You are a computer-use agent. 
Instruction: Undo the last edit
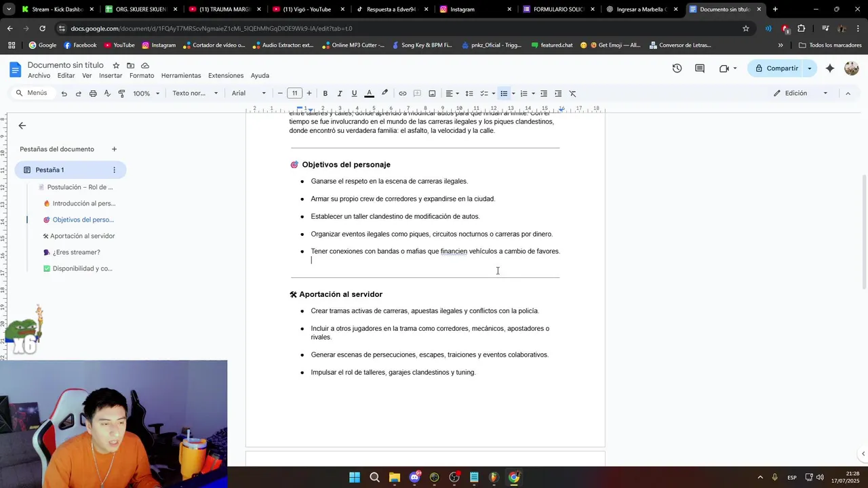64,94
